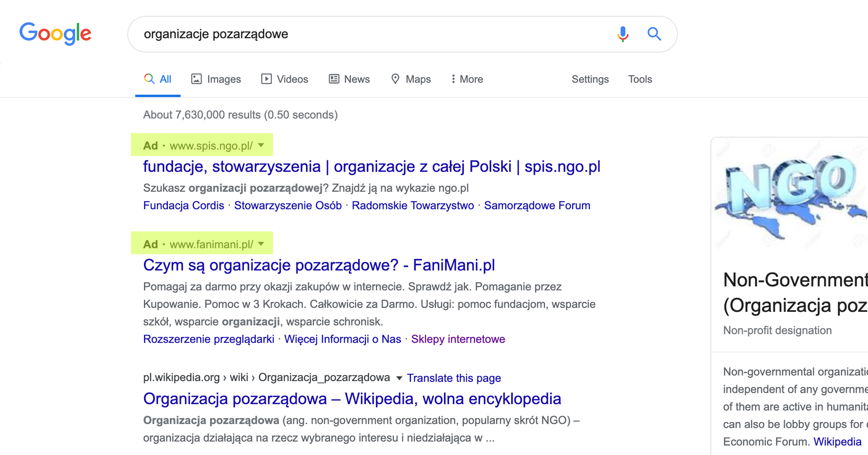Click the NGO knowledge panel image
This screenshot has height=455, width=868.
coord(791,197)
